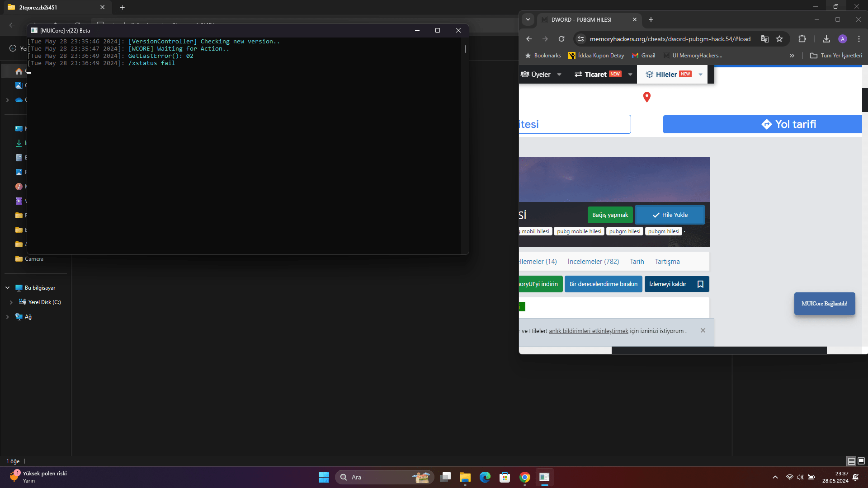The image size is (868, 488).
Task: Open Chrome tab search dropdown
Action: coord(528,19)
